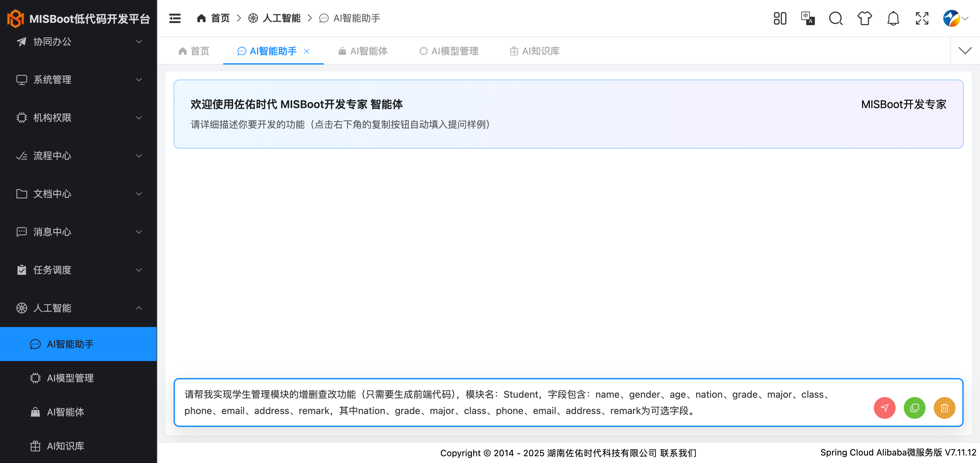Switch to the AI智能体 tab
Viewport: 980px width, 463px height.
362,51
